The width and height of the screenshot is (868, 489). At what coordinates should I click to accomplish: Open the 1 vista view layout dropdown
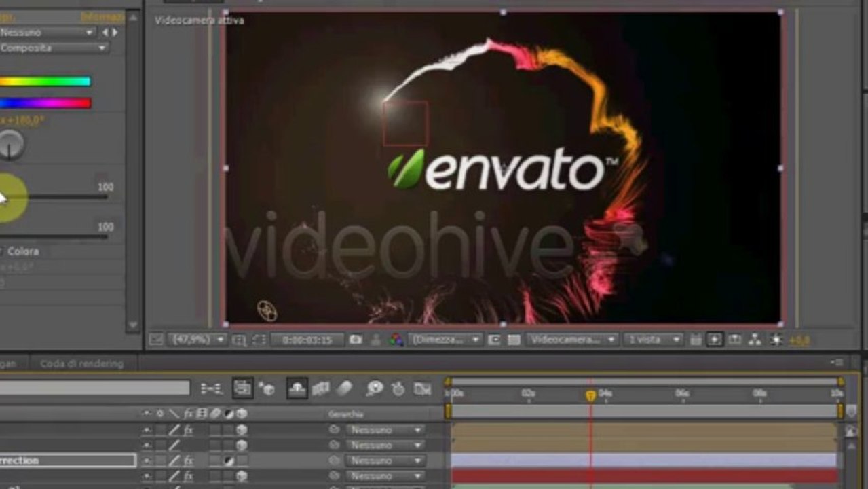click(653, 340)
